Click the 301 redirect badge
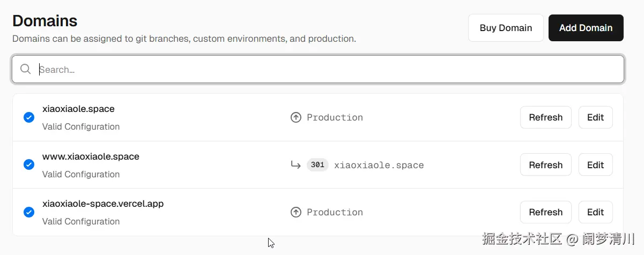 tap(317, 165)
